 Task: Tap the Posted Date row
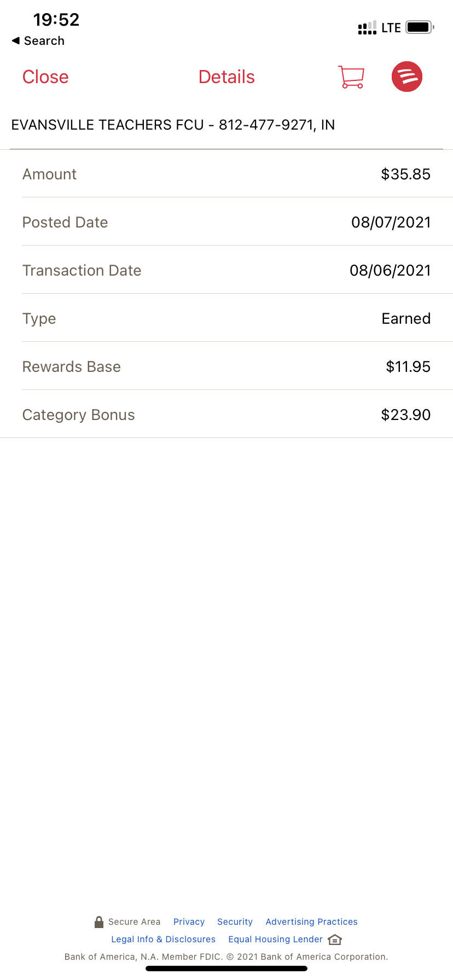coord(226,223)
